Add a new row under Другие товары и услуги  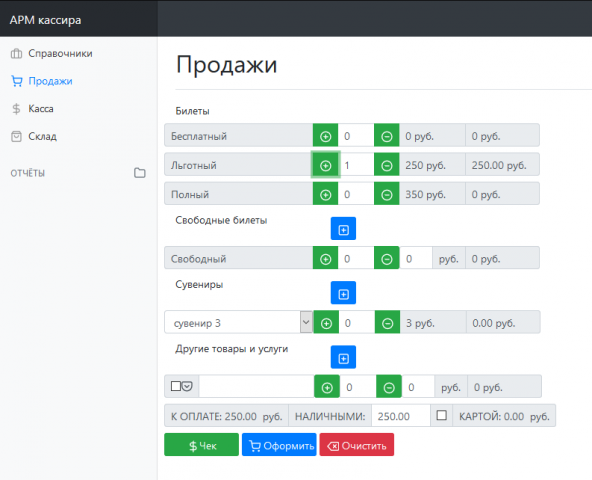pyautogui.click(x=343, y=358)
